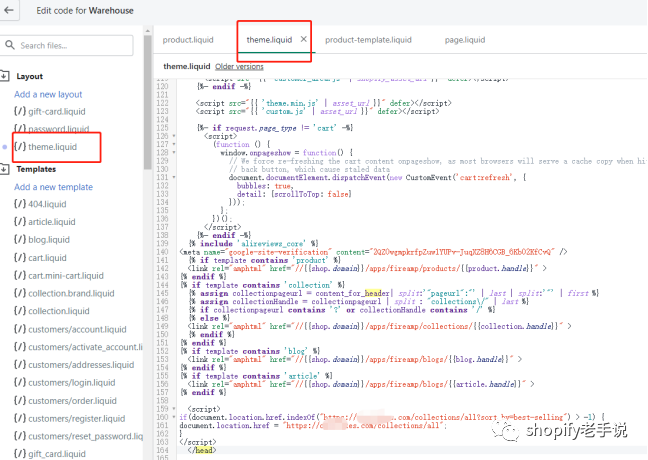Open customers/activate_account template

[78, 347]
